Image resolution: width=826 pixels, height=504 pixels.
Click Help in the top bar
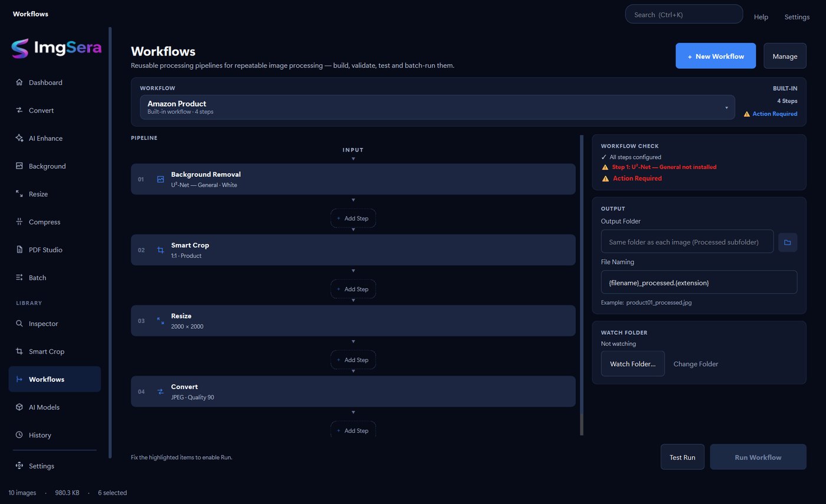[x=761, y=17]
